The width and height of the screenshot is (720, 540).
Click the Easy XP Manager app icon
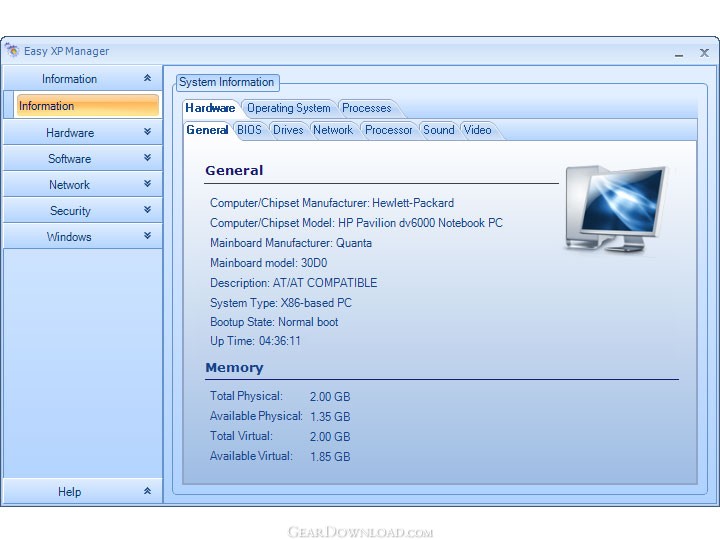[x=12, y=51]
